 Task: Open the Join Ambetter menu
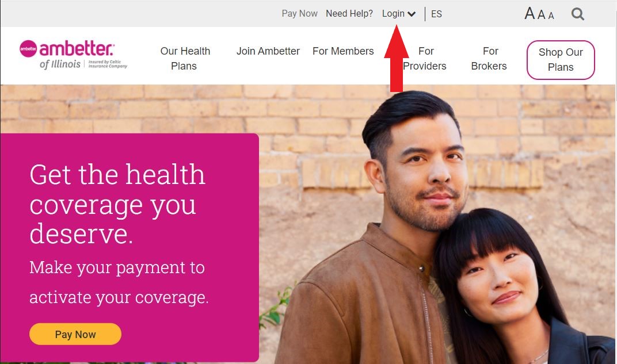[x=268, y=51]
